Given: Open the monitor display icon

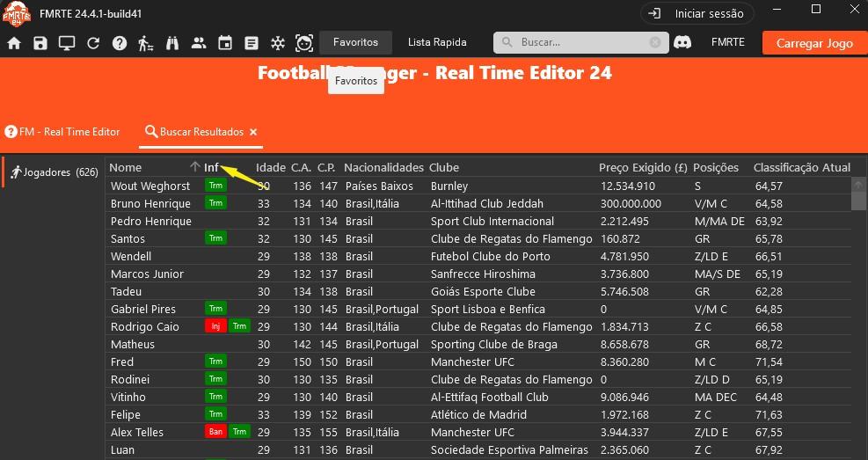Looking at the screenshot, I should (67, 43).
